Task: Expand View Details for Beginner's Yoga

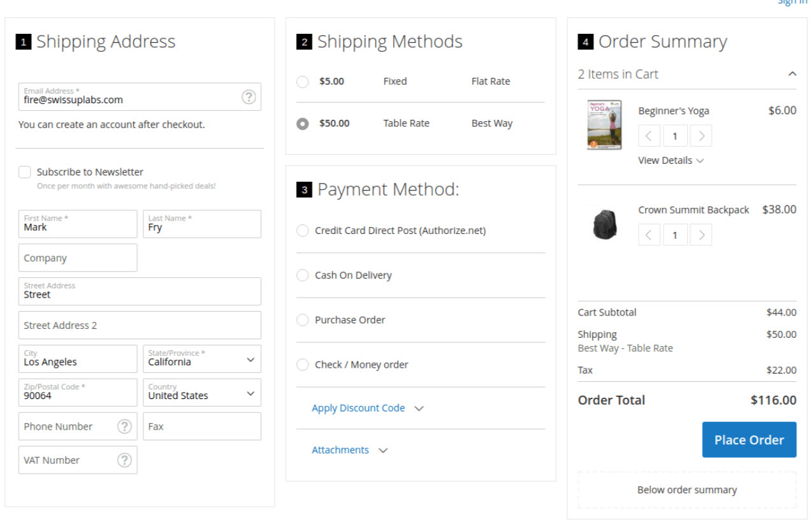Action: [671, 161]
